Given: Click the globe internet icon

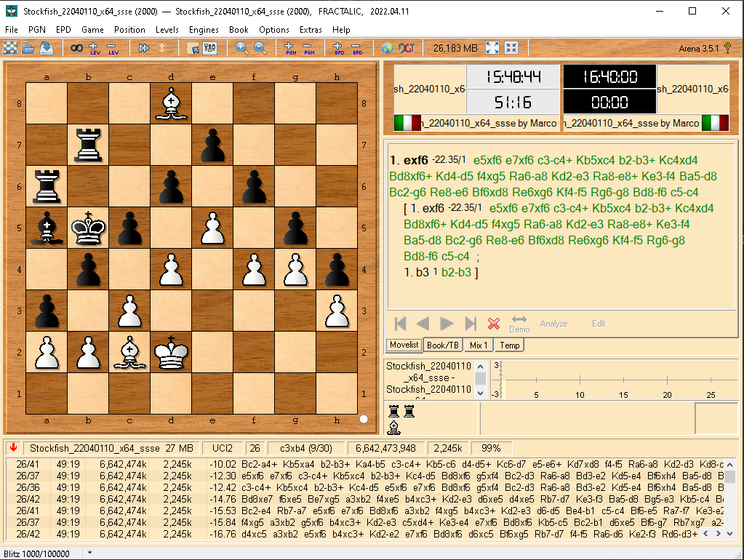Looking at the screenshot, I should (387, 48).
